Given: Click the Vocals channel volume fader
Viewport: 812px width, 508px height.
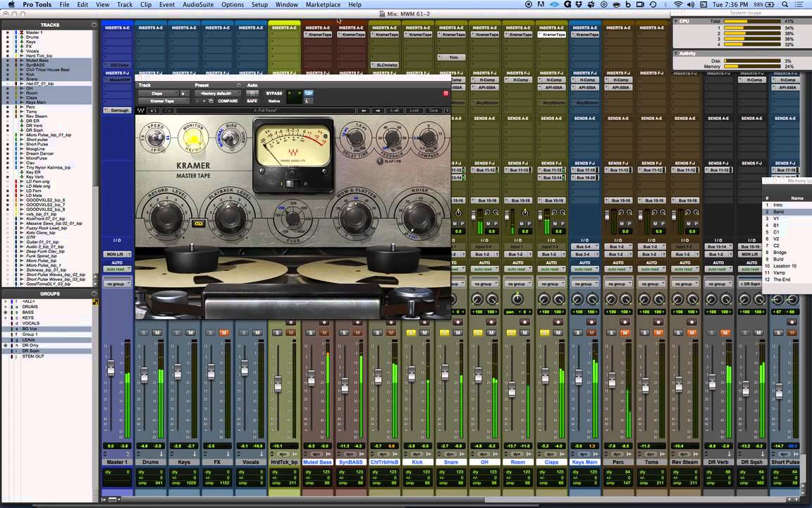Looking at the screenshot, I should click(244, 368).
